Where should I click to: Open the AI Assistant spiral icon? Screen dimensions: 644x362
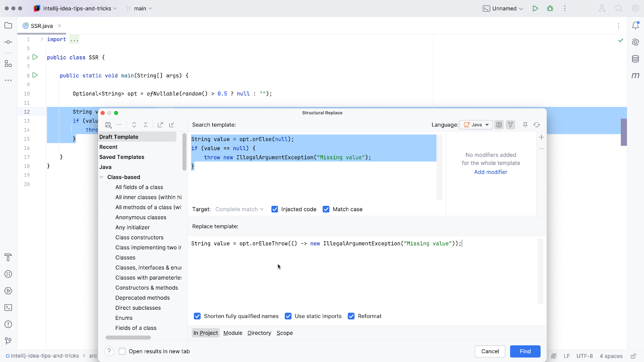click(x=636, y=42)
